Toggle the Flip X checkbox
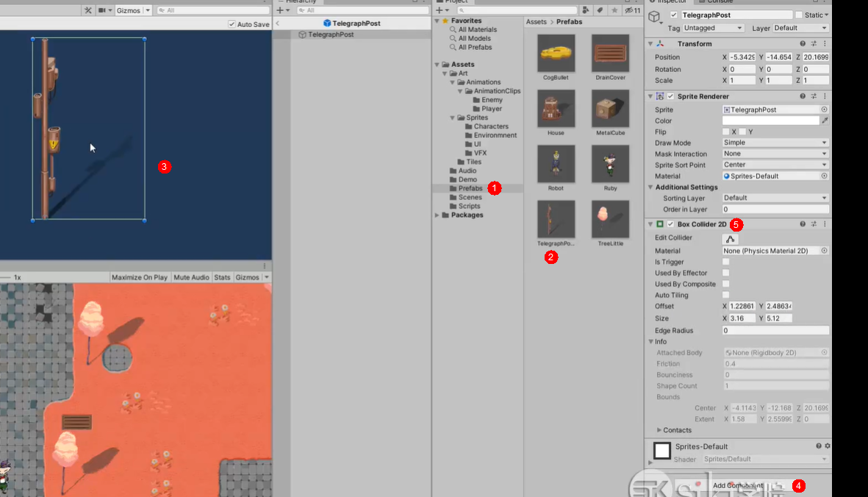The image size is (868, 497). 725,132
